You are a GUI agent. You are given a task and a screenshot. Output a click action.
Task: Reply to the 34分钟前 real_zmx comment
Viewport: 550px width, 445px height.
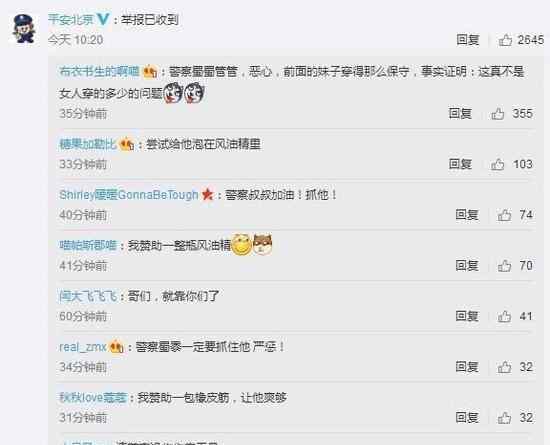click(467, 367)
